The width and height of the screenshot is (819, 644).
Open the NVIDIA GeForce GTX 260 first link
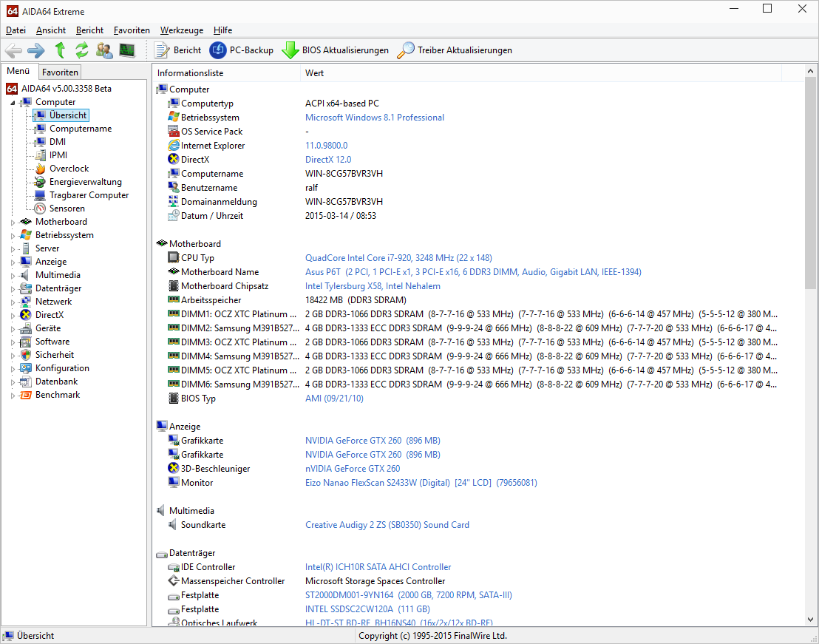pos(373,441)
